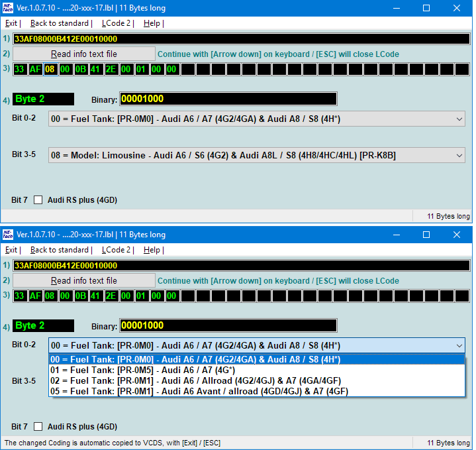Toggle Audi RS plus (4GD) checkbox in upper window
The image size is (476, 450).
point(38,199)
